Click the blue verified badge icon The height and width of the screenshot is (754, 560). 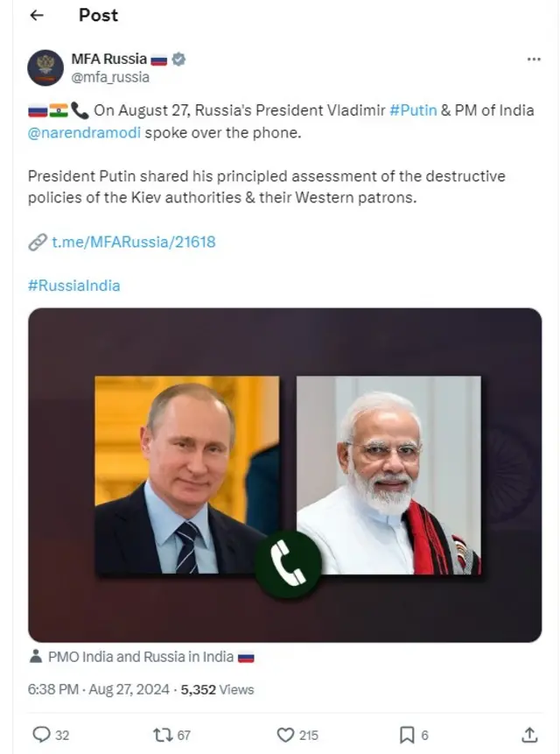click(178, 60)
